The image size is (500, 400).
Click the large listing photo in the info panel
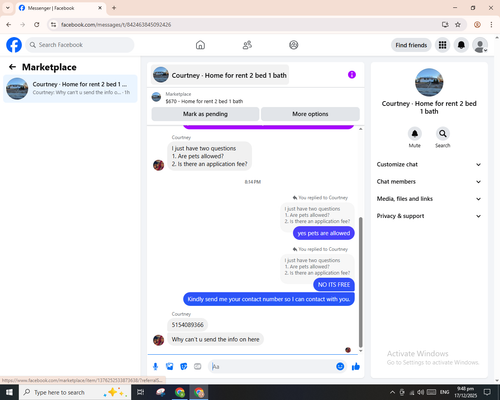click(x=429, y=82)
